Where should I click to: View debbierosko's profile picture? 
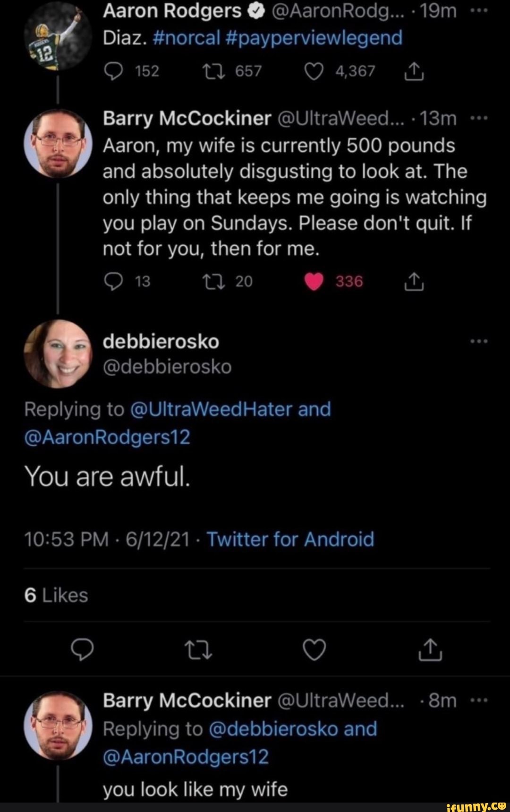[x=59, y=354]
